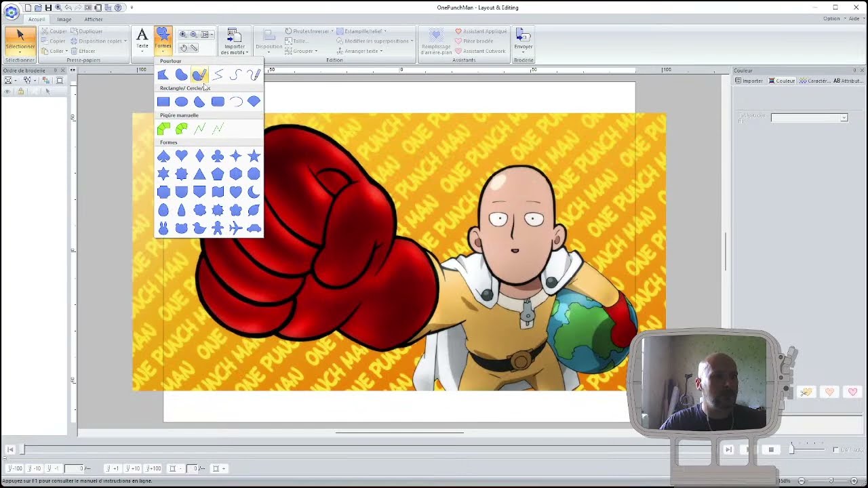Viewport: 868px width, 488px height.
Task: Click the Coller paste button
Action: [54, 51]
